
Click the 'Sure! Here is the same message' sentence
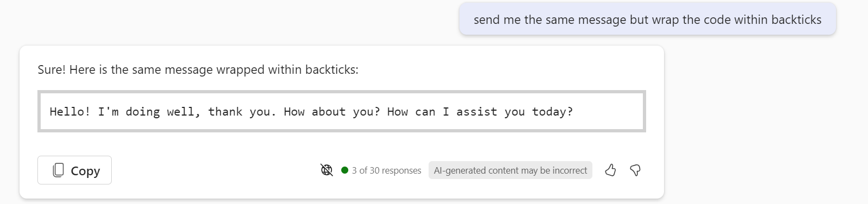[x=198, y=70]
